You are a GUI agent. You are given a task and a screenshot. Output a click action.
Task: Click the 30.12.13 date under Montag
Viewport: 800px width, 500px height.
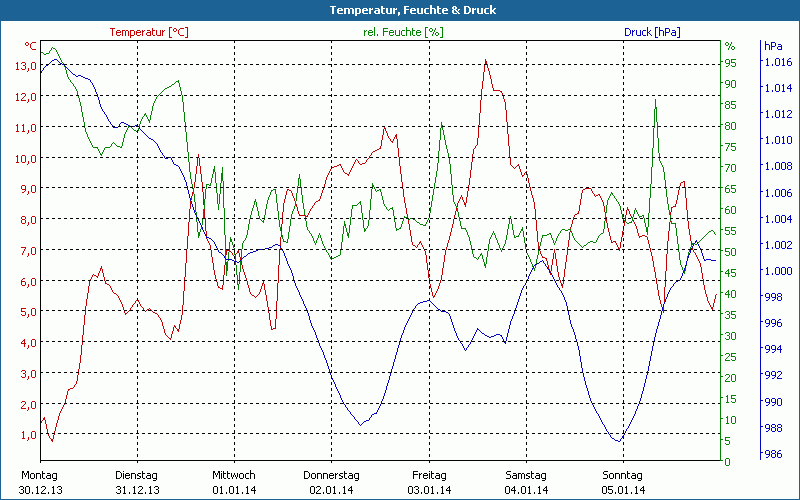[40, 490]
